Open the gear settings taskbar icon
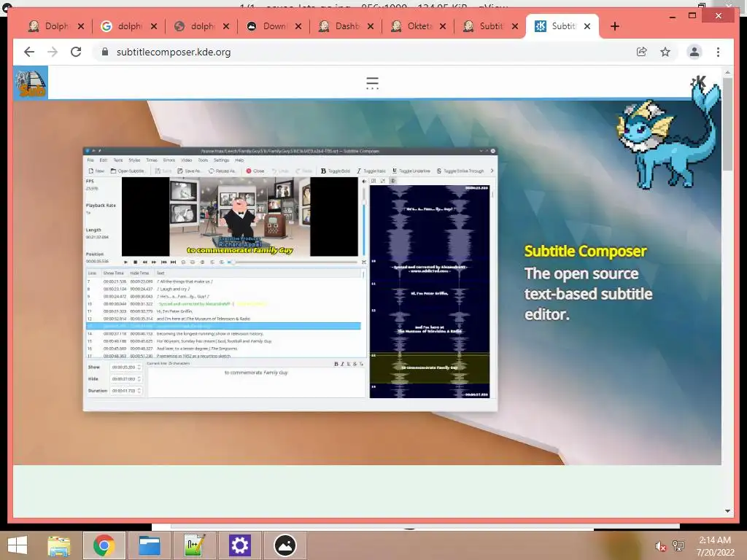The width and height of the screenshot is (747, 560). (239, 545)
